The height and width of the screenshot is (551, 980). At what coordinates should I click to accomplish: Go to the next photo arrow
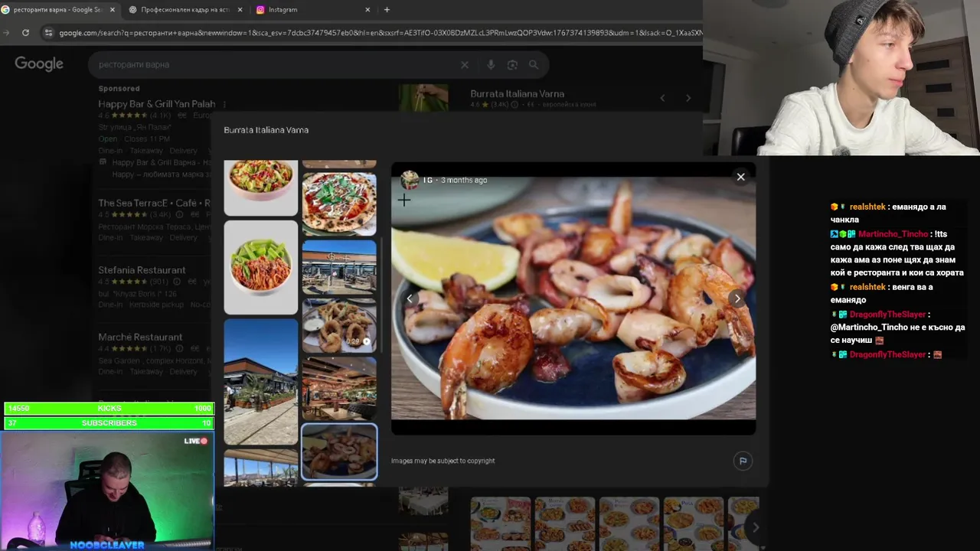point(737,299)
